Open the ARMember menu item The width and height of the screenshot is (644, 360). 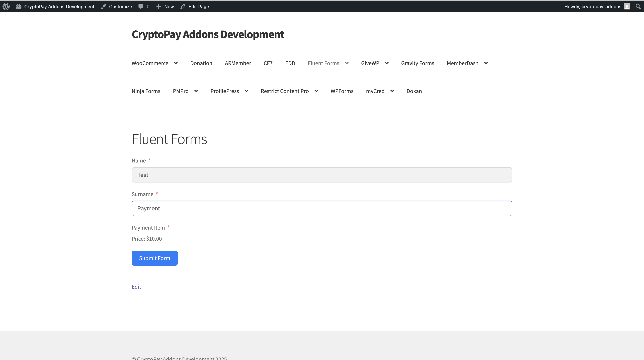[238, 63]
